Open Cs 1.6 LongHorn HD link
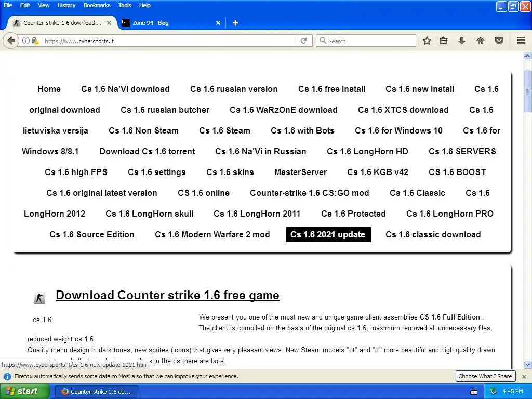The height and width of the screenshot is (399, 532). [367, 151]
